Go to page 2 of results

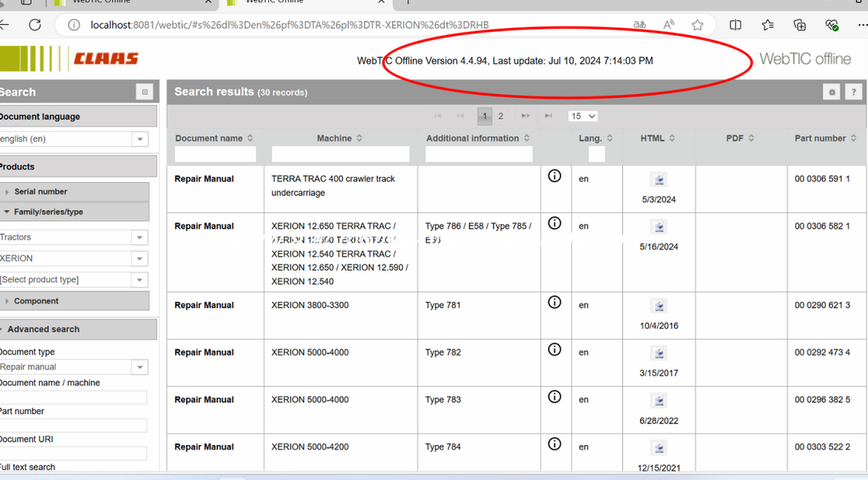pyautogui.click(x=501, y=116)
